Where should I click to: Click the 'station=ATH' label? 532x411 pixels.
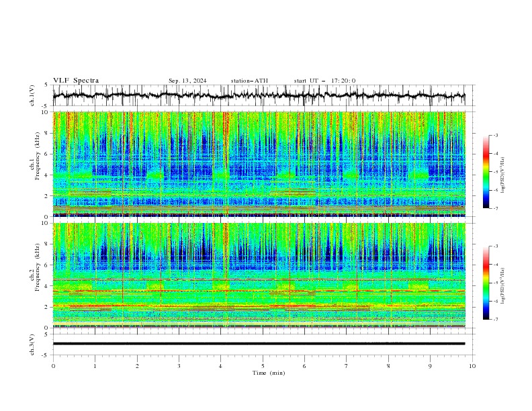(x=249, y=81)
